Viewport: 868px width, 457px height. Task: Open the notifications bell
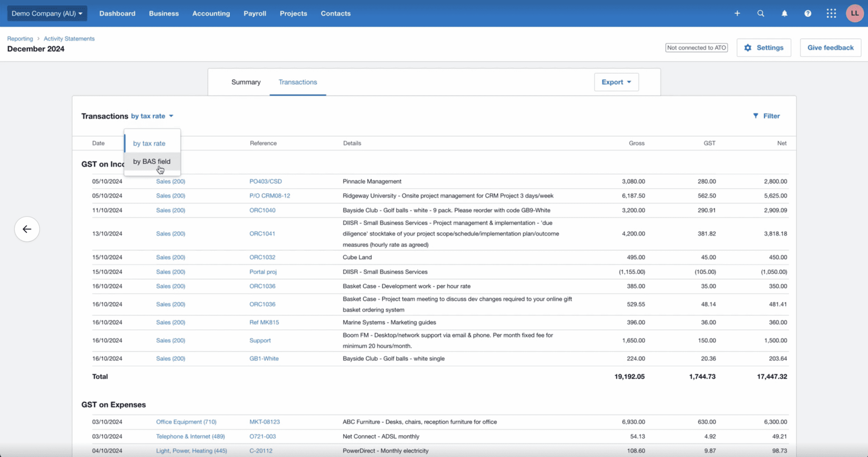(x=784, y=13)
